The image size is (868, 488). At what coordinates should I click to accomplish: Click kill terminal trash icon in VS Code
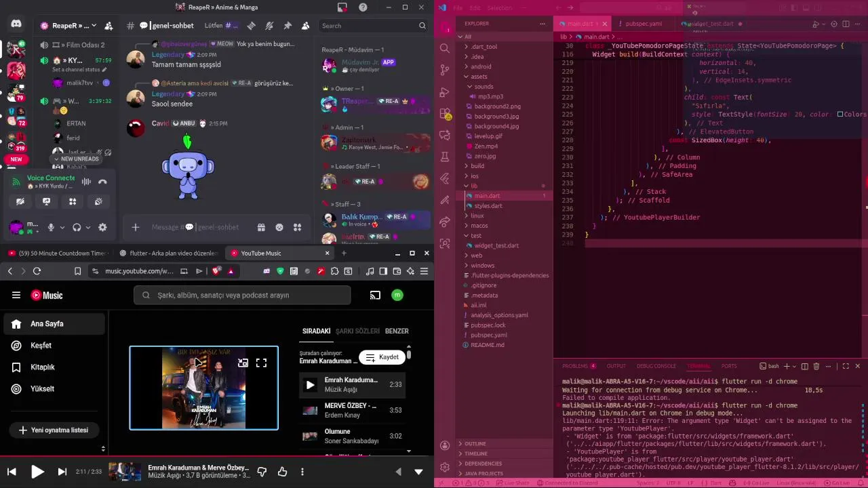coord(816,366)
